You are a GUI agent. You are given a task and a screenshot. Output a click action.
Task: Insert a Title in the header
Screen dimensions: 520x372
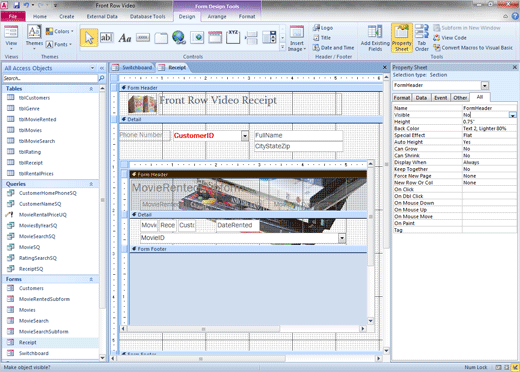pyautogui.click(x=322, y=38)
